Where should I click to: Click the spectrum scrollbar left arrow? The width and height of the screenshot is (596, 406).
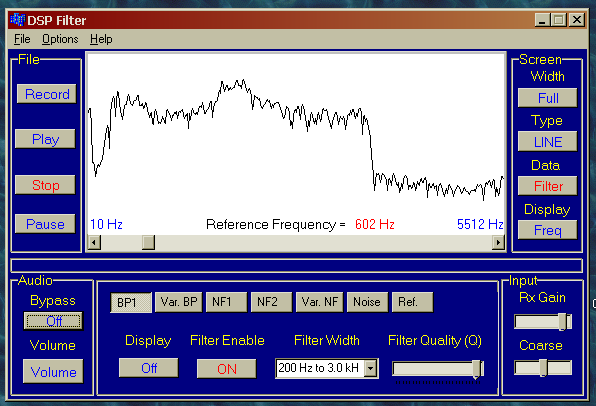point(94,242)
